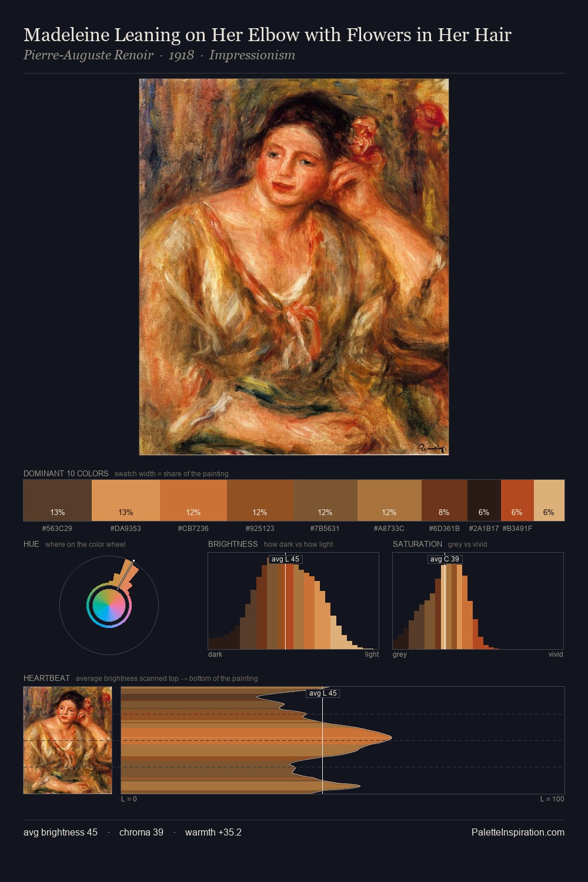Click the 'L = 100' axis label
This screenshot has width=588, height=882.
(552, 799)
